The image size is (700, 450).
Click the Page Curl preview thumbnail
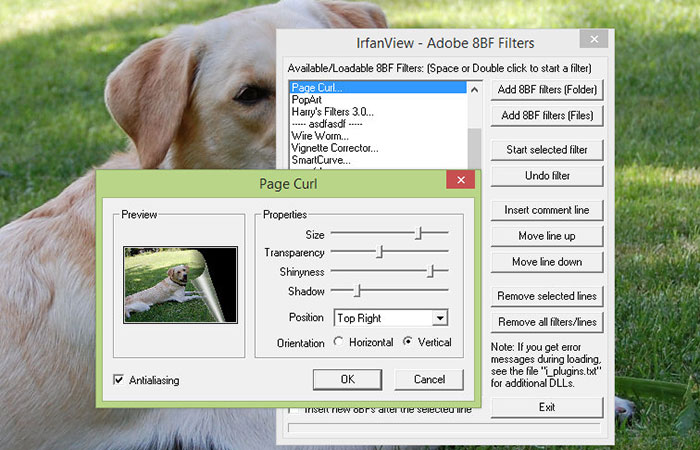(x=180, y=285)
